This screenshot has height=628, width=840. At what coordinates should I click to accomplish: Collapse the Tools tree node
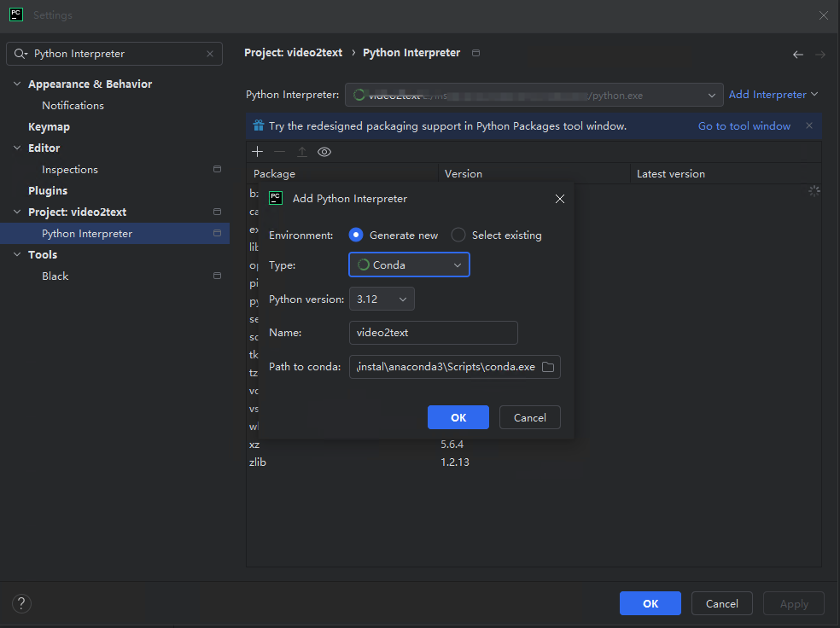click(17, 254)
